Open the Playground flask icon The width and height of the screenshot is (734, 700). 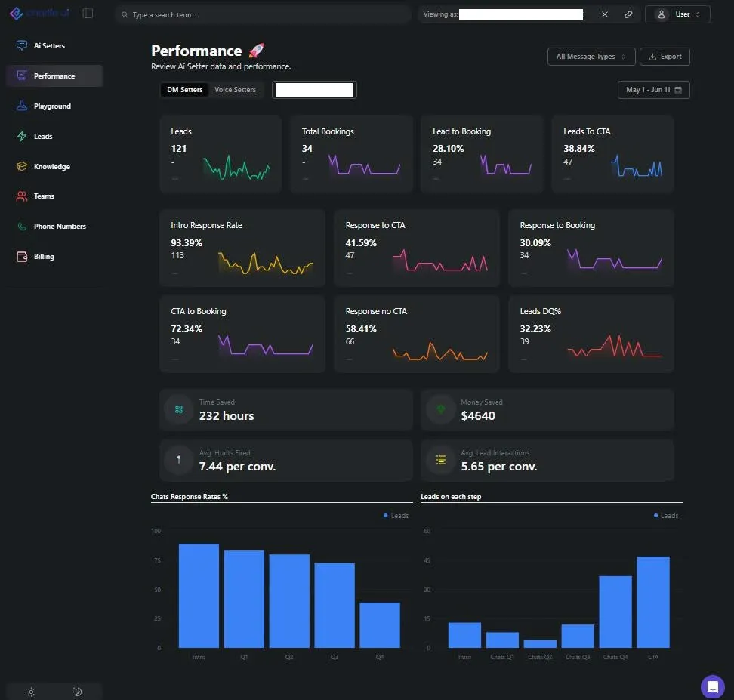pos(22,106)
